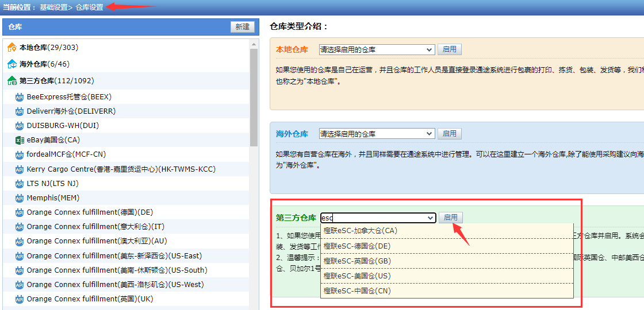Click API icon beside LTS NJ
Viewport: 644px width, 310px height.
click(20, 184)
